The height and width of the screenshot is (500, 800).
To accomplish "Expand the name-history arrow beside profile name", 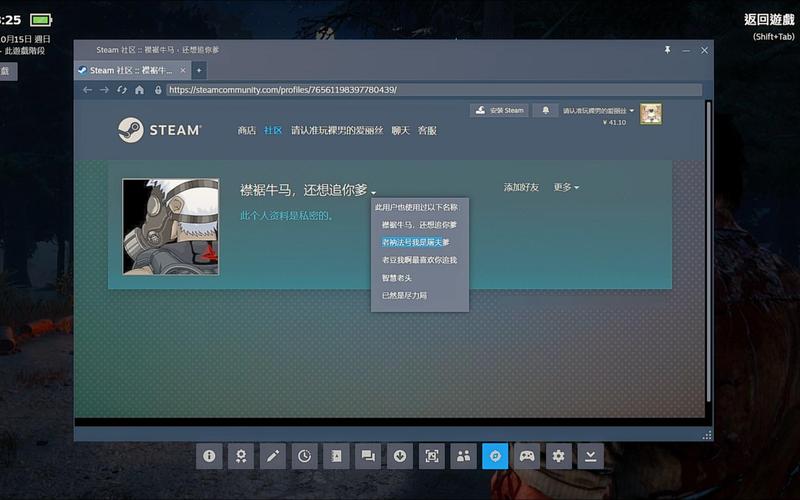I will click(373, 192).
